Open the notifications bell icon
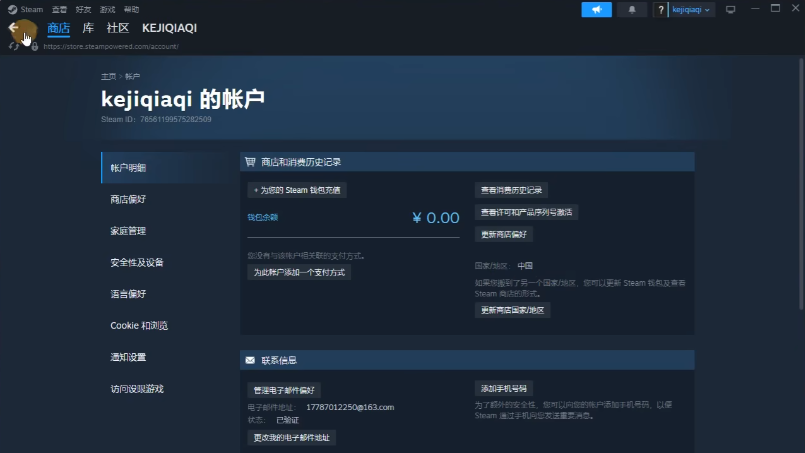Screen dimensions: 805x453 coord(631,9)
